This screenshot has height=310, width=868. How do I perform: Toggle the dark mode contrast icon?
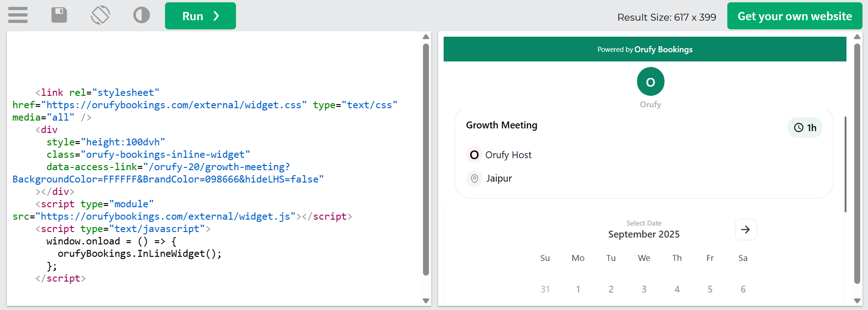coord(142,15)
